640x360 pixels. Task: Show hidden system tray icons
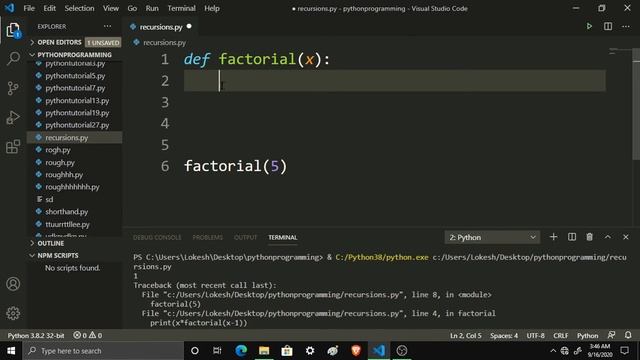point(553,351)
